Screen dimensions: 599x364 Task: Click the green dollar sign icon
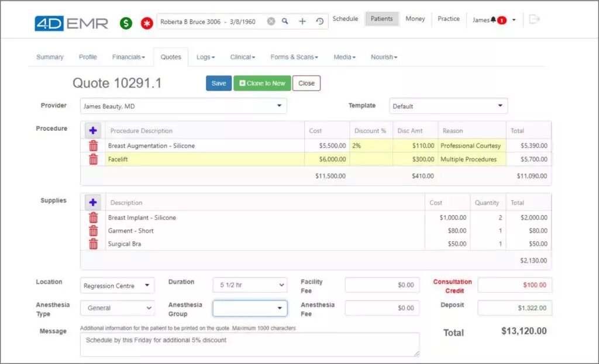pyautogui.click(x=126, y=23)
